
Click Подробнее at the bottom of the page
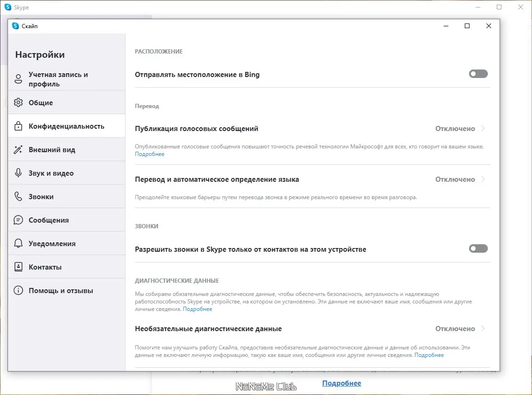pos(342,383)
